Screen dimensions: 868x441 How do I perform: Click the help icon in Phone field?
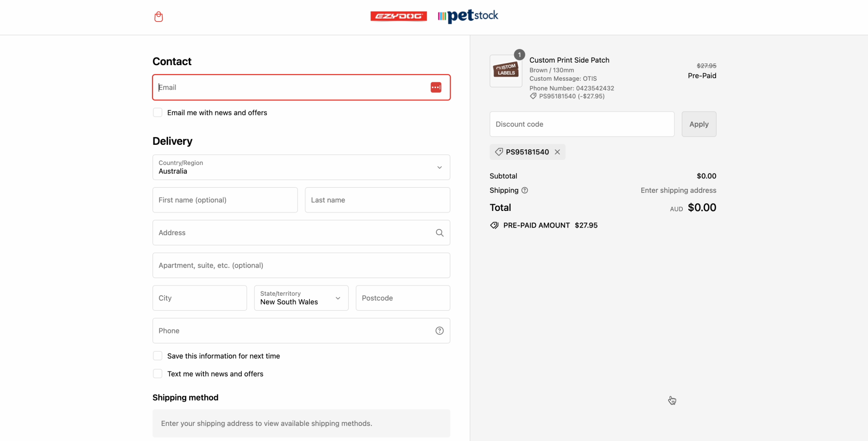pyautogui.click(x=440, y=331)
